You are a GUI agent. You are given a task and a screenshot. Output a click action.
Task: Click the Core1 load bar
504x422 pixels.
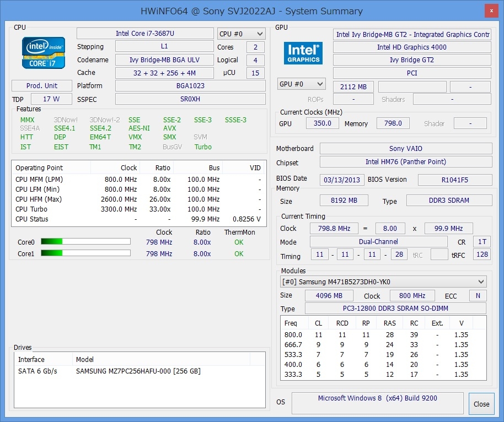[85, 253]
